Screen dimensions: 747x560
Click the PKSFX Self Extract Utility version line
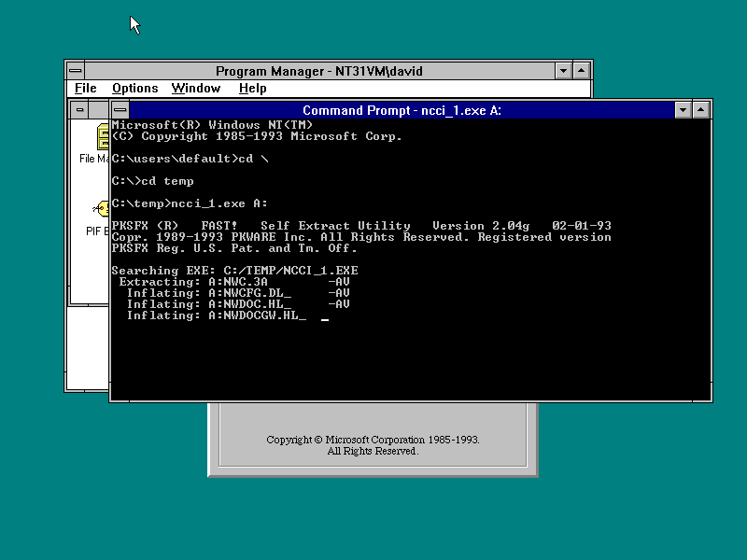[x=361, y=226]
